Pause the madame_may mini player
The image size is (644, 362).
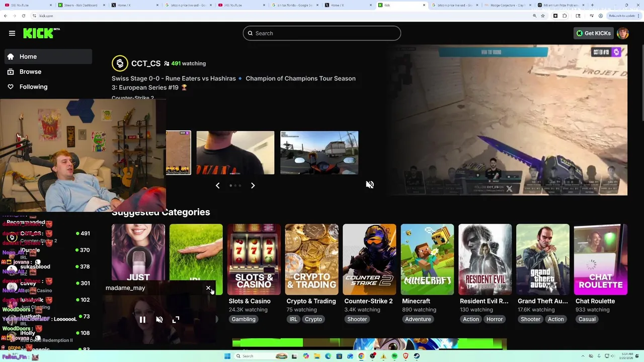pos(142,320)
